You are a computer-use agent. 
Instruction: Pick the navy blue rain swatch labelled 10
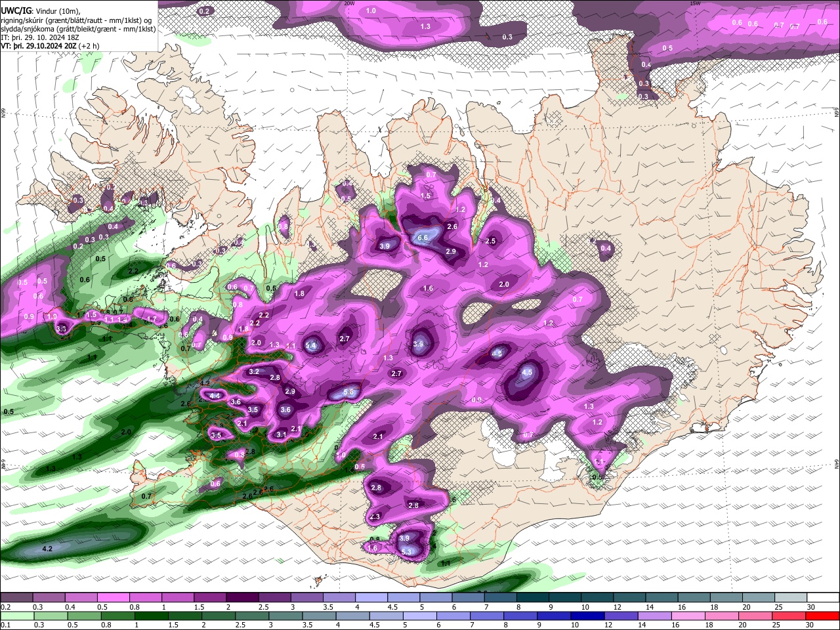coord(586,616)
